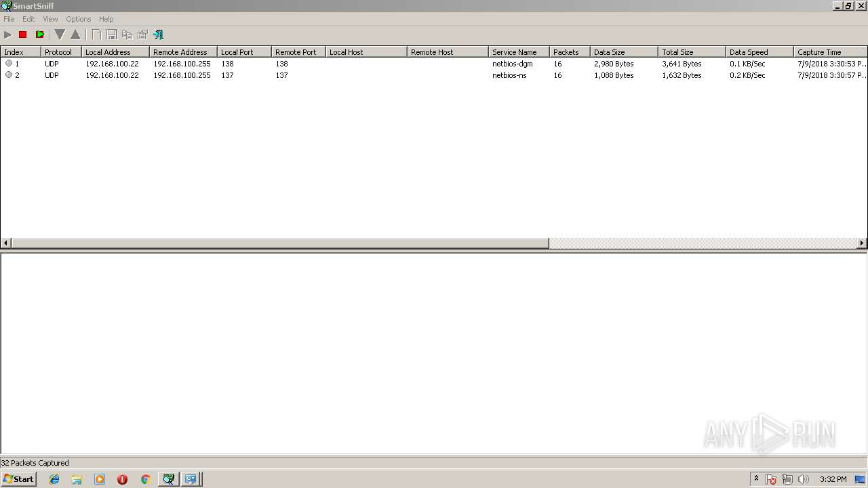868x488 pixels.
Task: Sort by Data Size column header
Action: pos(624,52)
